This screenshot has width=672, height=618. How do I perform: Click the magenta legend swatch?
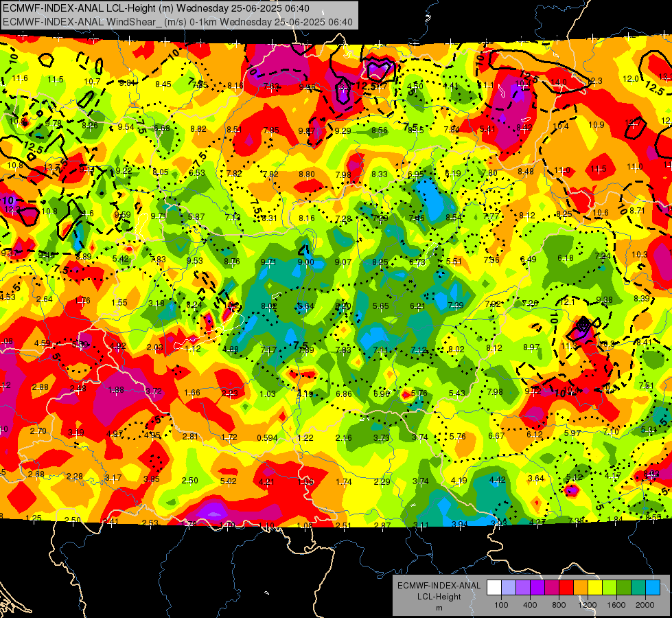(x=552, y=588)
